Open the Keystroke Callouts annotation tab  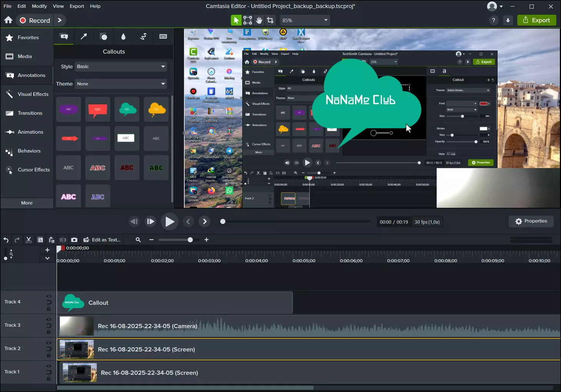(163, 37)
